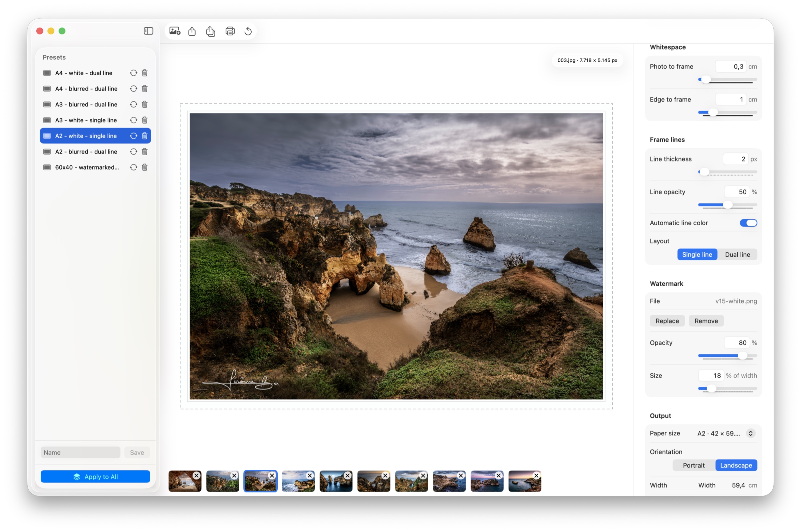Image resolution: width=801 pixels, height=532 pixels.
Task: Switch orientation to Landscape
Action: (736, 466)
